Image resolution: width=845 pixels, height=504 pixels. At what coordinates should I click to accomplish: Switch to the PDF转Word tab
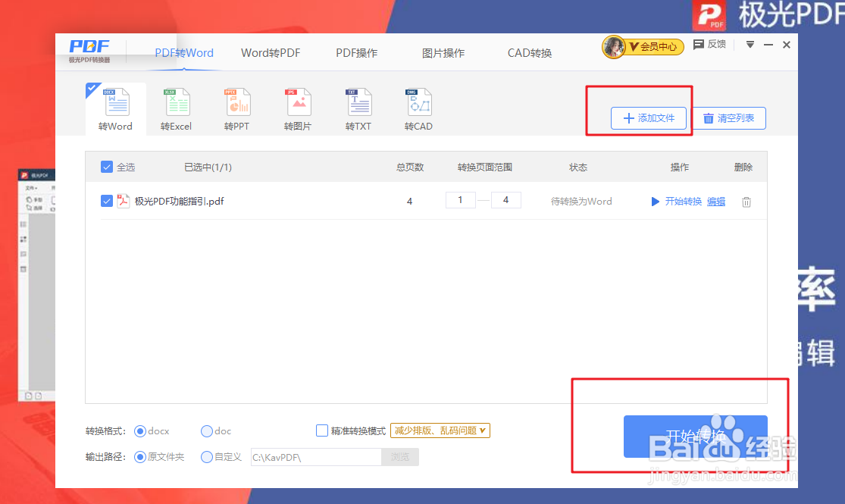184,53
